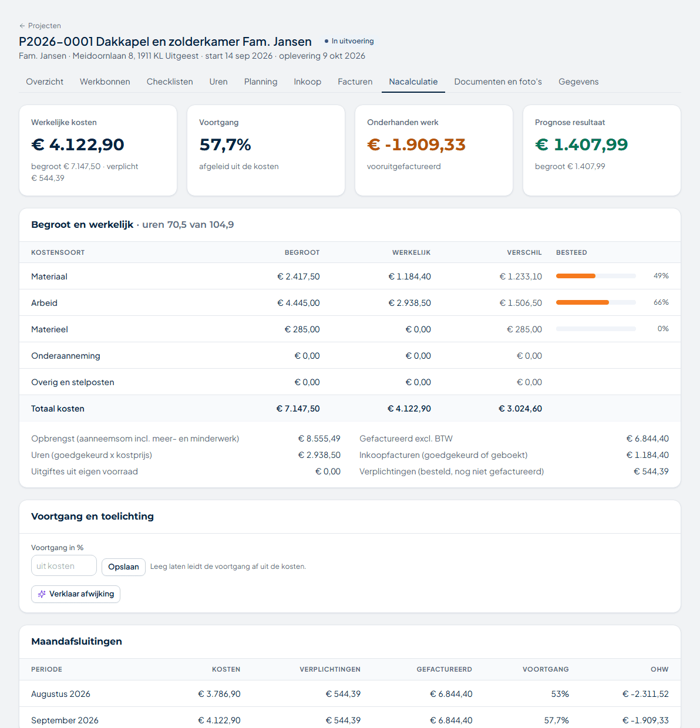Click the Arbeid spending progress bar
Screen dimensions: 700x728
pyautogui.click(x=596, y=302)
